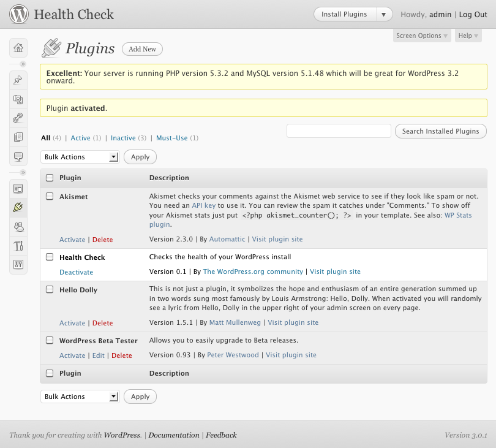The width and height of the screenshot is (496, 448).
Task: Click the Install Plugins button
Action: (344, 15)
